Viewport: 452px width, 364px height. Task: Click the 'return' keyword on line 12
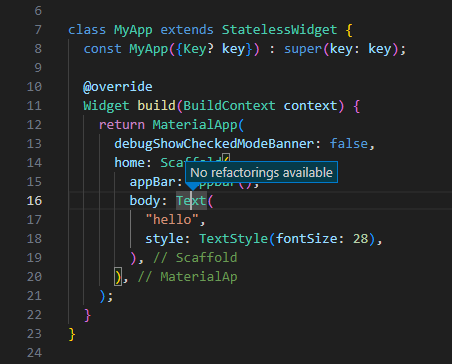pos(122,125)
